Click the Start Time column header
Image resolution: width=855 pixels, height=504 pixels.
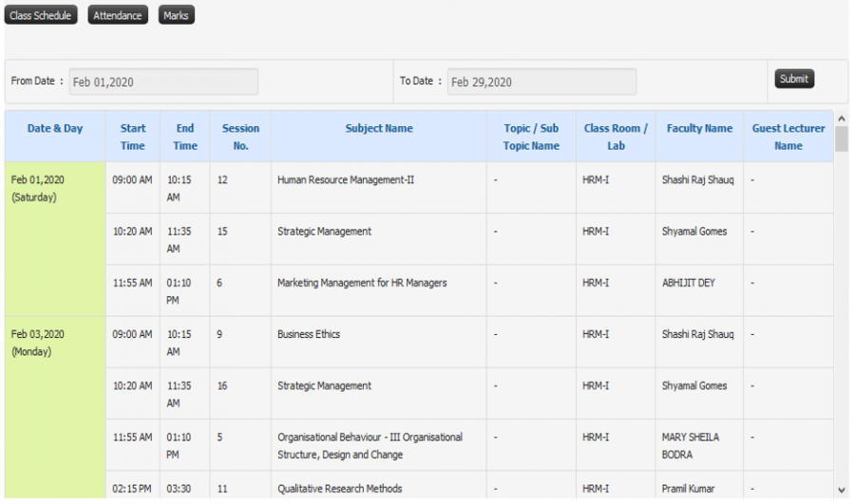[x=132, y=137]
